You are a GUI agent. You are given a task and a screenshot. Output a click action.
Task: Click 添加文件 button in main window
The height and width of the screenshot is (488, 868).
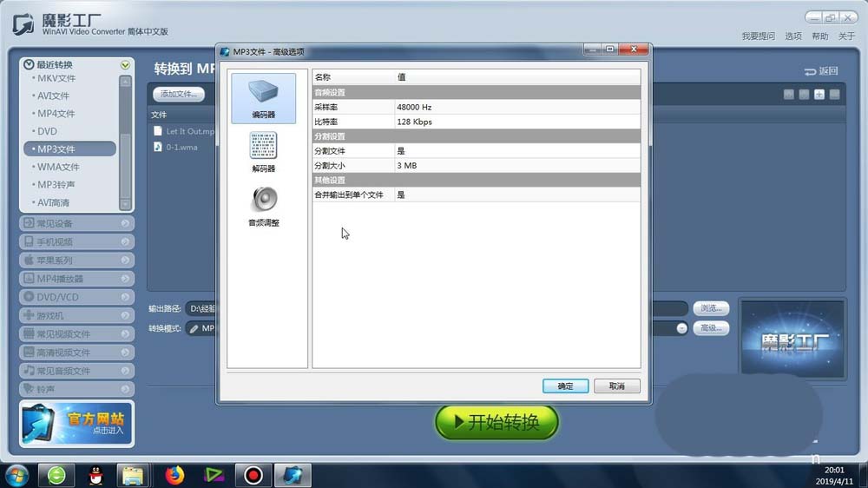point(178,94)
